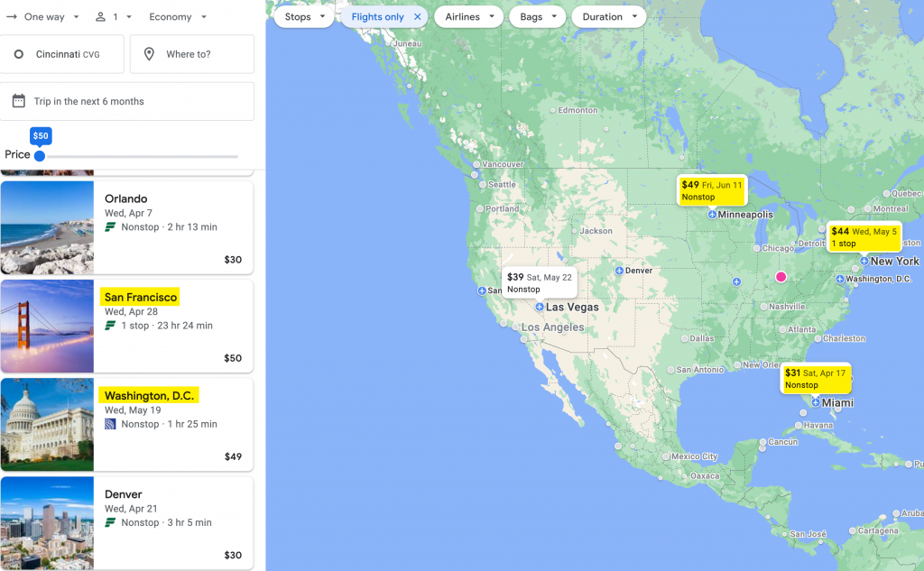Click the Seattle city dot on map

tap(483, 184)
